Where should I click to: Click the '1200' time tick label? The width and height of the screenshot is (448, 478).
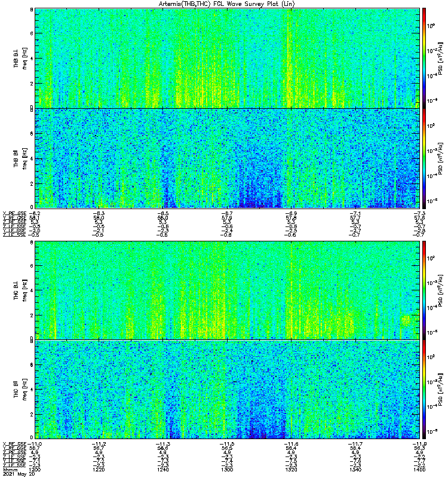coord(34,470)
